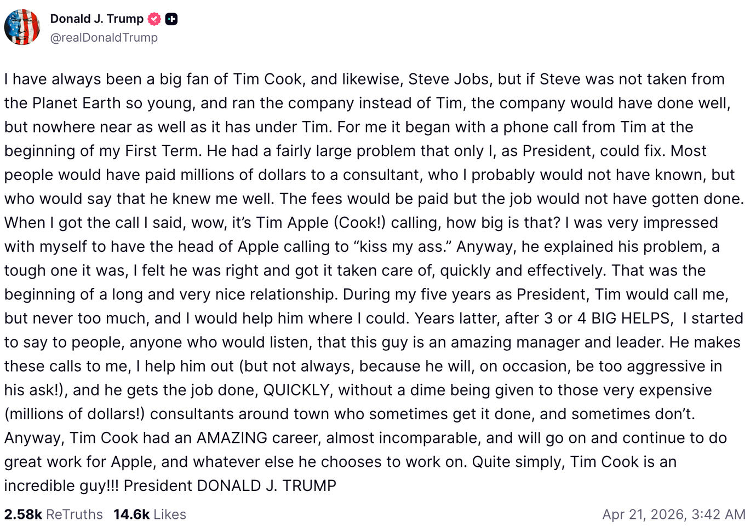Open the @realDonaldTrump handle link
Viewport: 756px width, 532px height.
(104, 38)
